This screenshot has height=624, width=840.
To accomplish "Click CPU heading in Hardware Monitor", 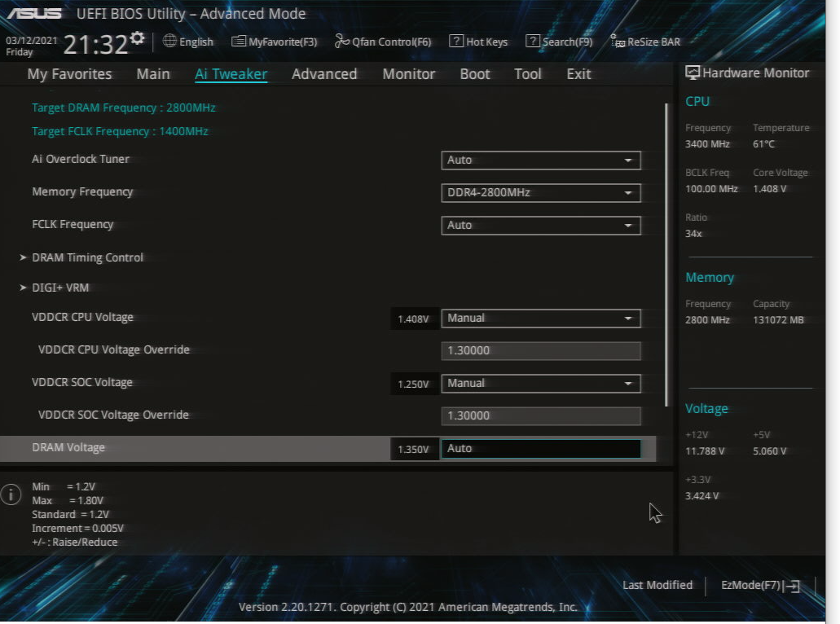I will 697,101.
